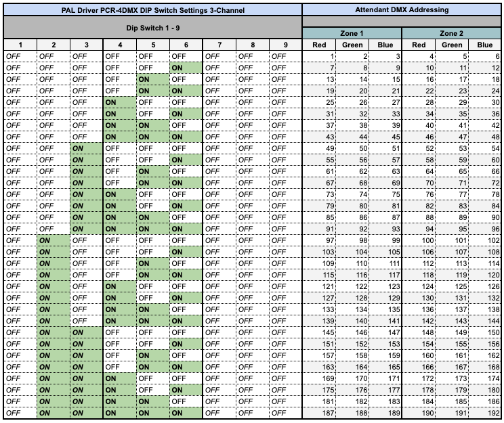504x423 pixels.
Task: Select dip switch column header '3'
Action: point(87,45)
